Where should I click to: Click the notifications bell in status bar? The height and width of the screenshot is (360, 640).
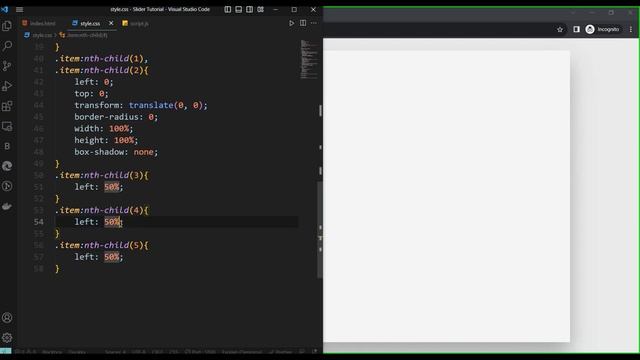pyautogui.click(x=314, y=351)
